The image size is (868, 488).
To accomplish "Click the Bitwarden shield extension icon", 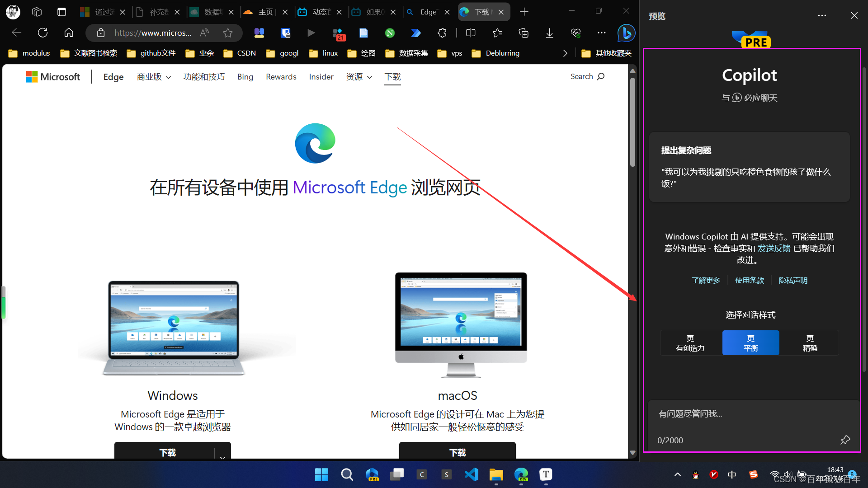I will pyautogui.click(x=285, y=33).
